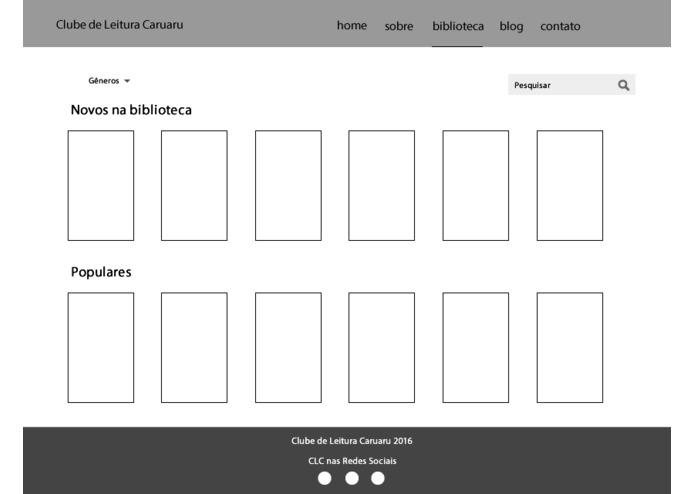This screenshot has width=695, height=494.
Task: Open the last social media circle icon
Action: click(378, 478)
